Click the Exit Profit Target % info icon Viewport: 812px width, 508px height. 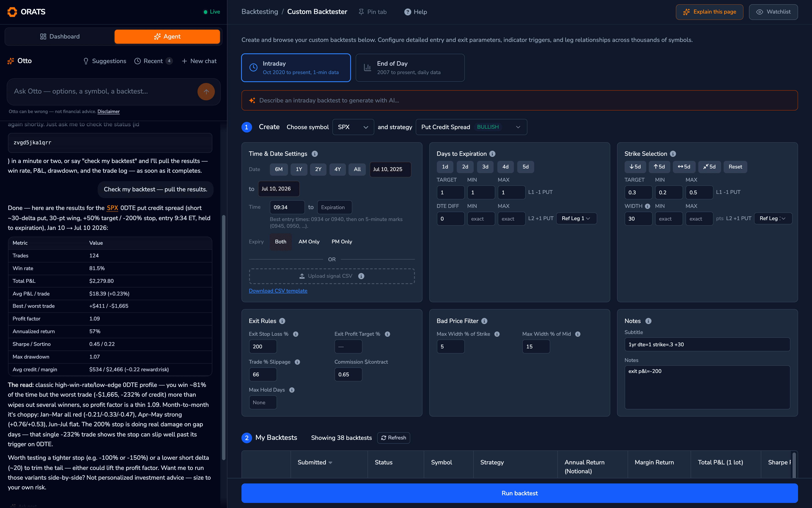pyautogui.click(x=387, y=334)
